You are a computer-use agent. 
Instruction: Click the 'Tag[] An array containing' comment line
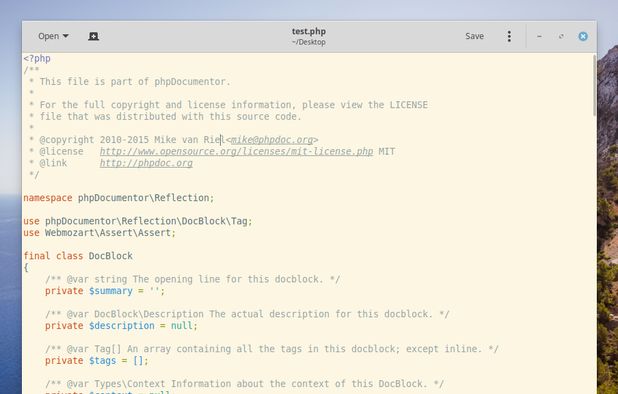coord(272,349)
